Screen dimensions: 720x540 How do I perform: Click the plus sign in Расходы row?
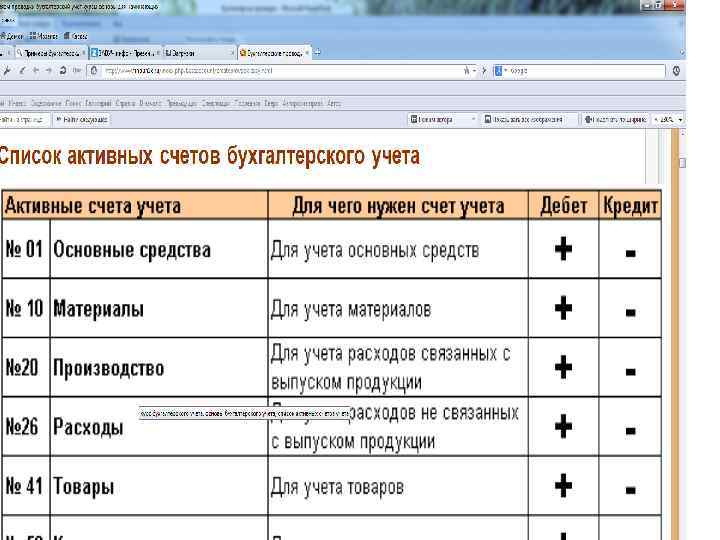[563, 426]
